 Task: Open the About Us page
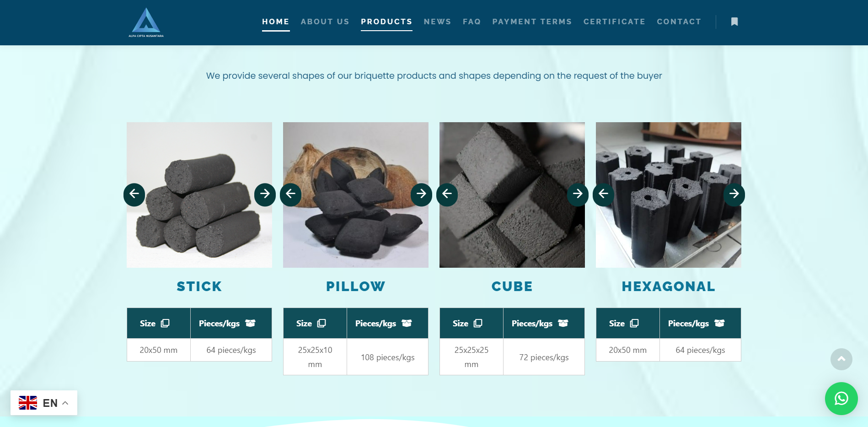(x=325, y=22)
